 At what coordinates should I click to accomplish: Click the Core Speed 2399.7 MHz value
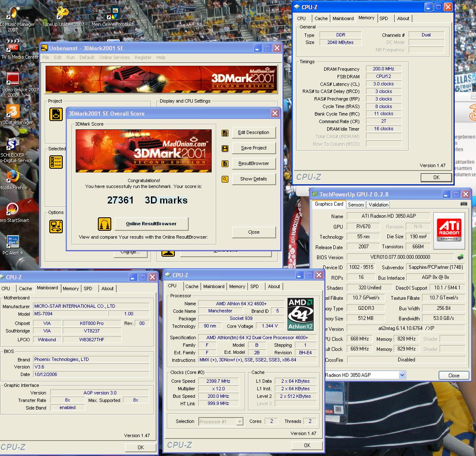(218, 381)
